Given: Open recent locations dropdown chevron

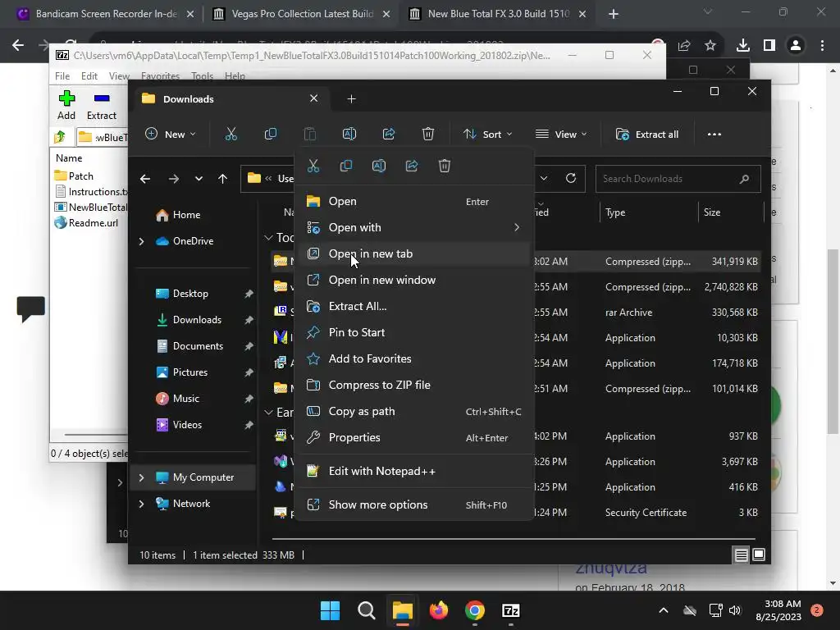Looking at the screenshot, I should point(199,179).
